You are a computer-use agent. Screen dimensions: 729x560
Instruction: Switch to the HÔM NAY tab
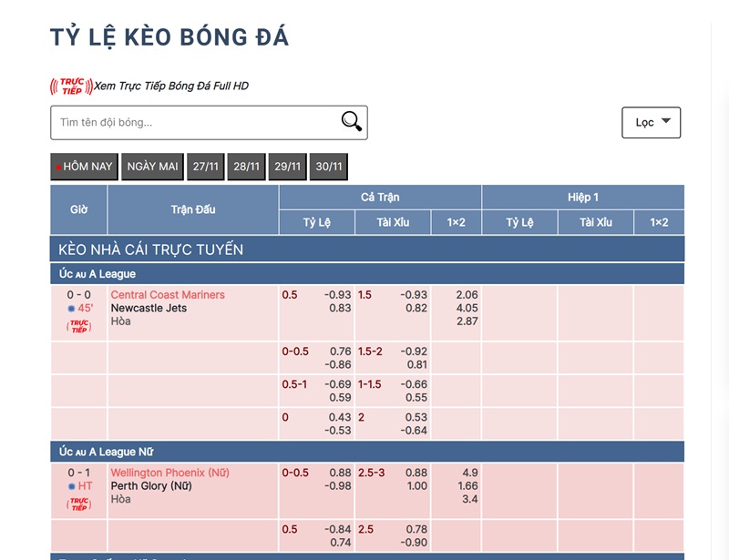tap(84, 167)
